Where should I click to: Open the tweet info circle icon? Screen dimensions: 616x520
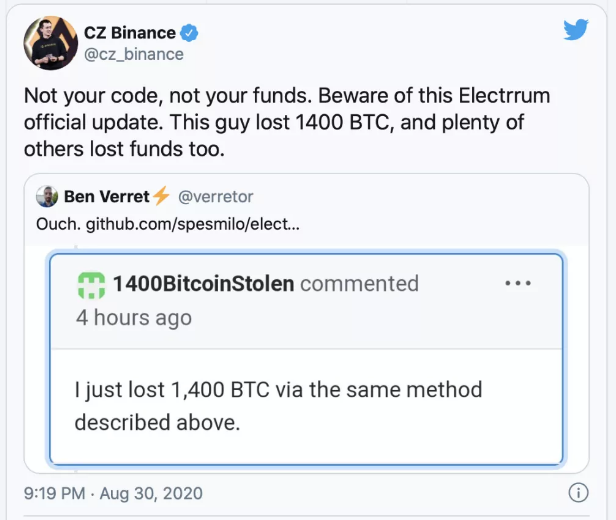(x=578, y=492)
